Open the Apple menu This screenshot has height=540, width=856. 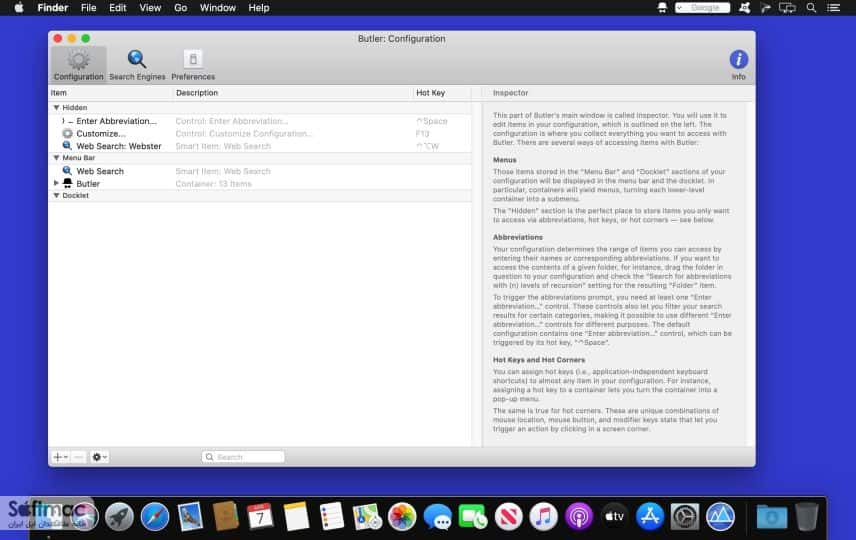[x=19, y=8]
